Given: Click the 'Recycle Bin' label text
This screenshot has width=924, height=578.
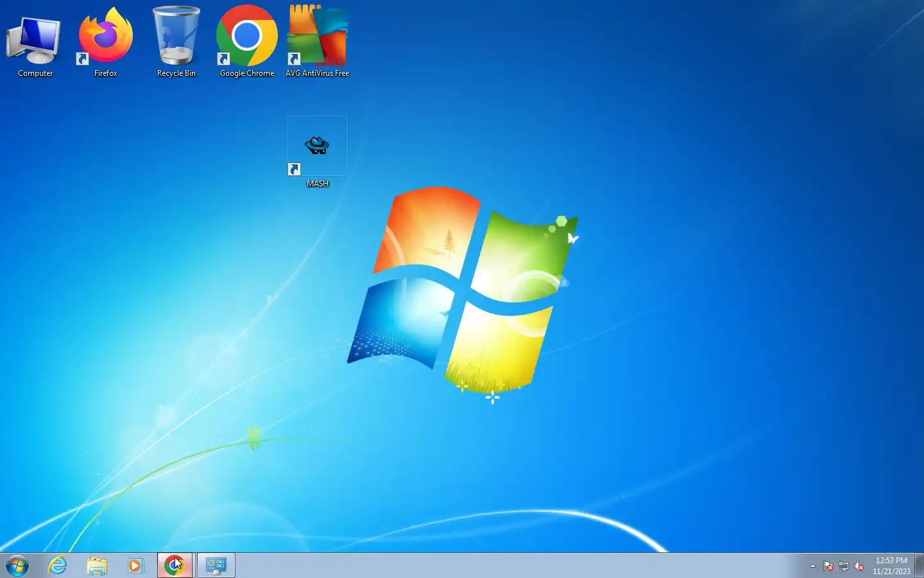Looking at the screenshot, I should pyautogui.click(x=176, y=73).
